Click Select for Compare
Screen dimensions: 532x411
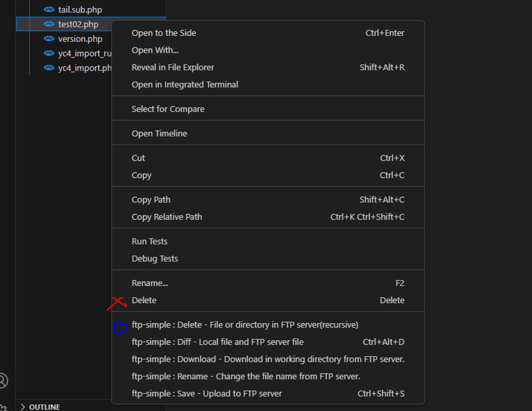[x=168, y=109]
